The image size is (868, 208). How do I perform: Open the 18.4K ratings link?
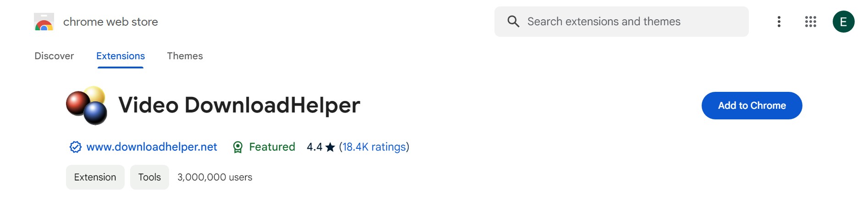(x=374, y=147)
